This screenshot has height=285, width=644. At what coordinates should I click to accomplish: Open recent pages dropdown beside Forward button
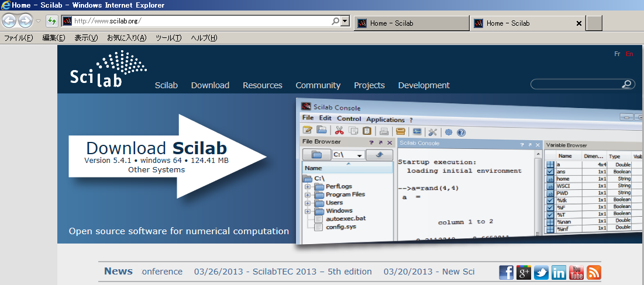tap(39, 21)
